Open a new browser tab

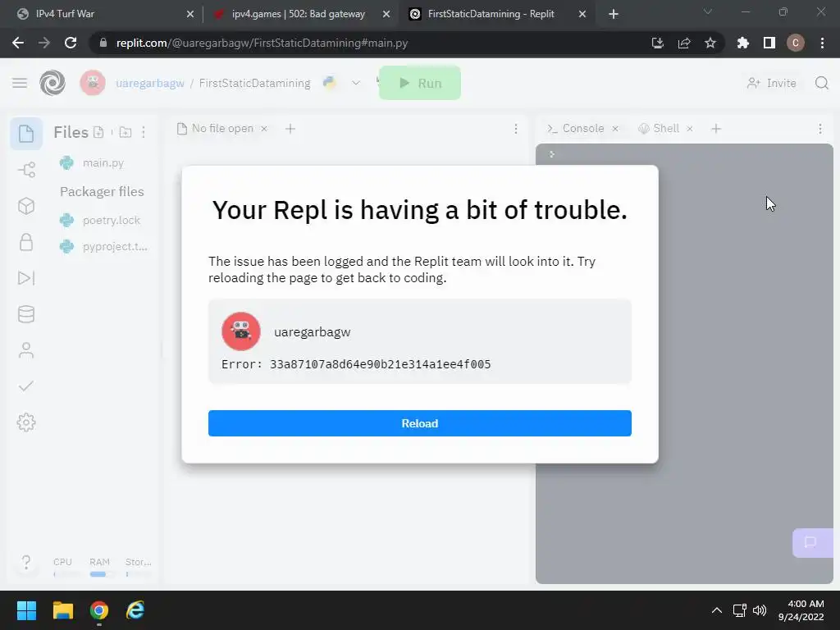[x=614, y=15]
